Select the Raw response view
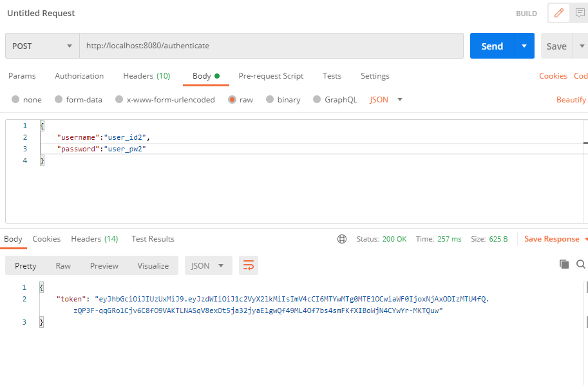Viewport: 588px width, 391px height. tap(63, 265)
